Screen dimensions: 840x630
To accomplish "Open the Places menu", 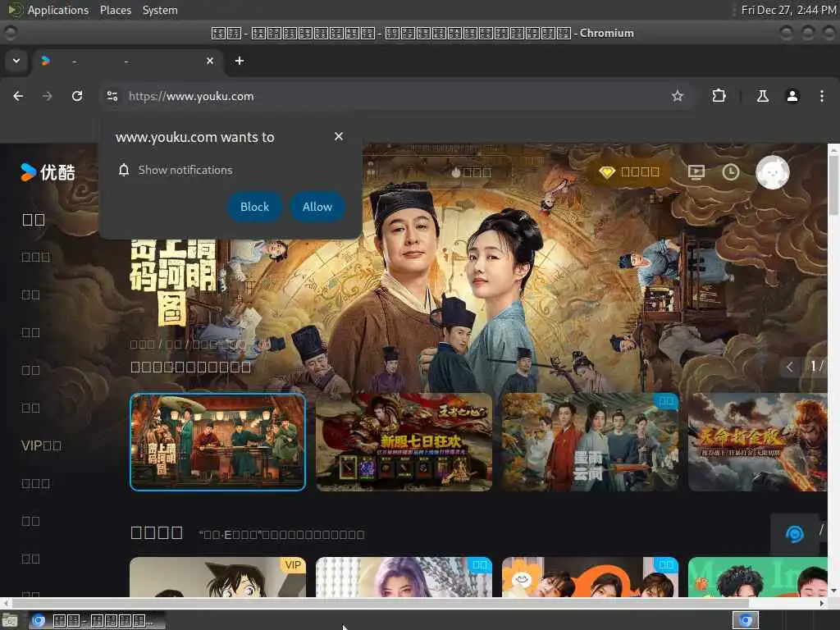I will click(115, 10).
